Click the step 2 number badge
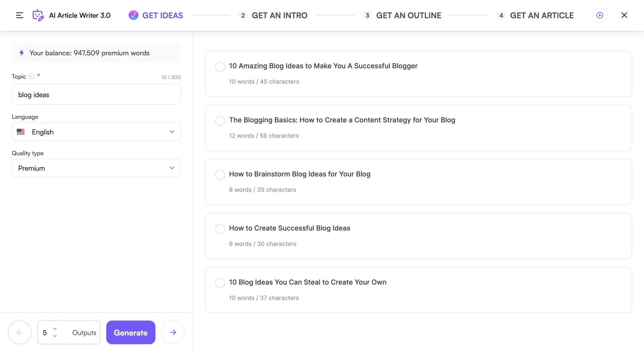 [243, 15]
